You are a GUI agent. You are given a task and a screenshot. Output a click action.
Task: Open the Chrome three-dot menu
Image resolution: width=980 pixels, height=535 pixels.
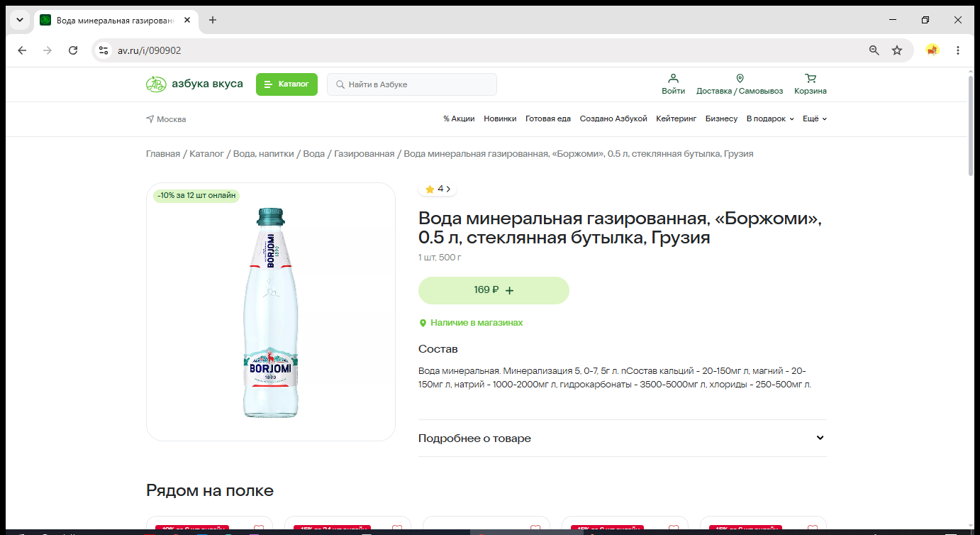pos(958,50)
